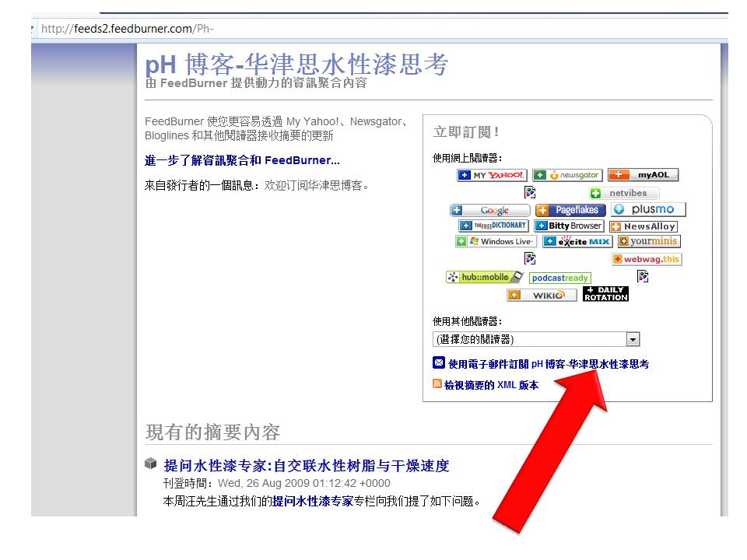Add feed to Excite MIX

coord(577,241)
